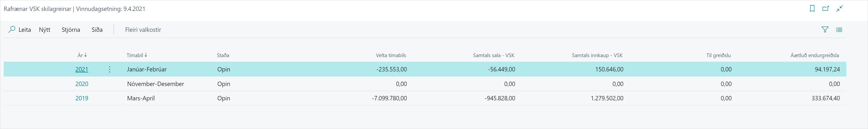Open the Nýtt menu
The width and height of the screenshot is (868, 129).
click(45, 30)
